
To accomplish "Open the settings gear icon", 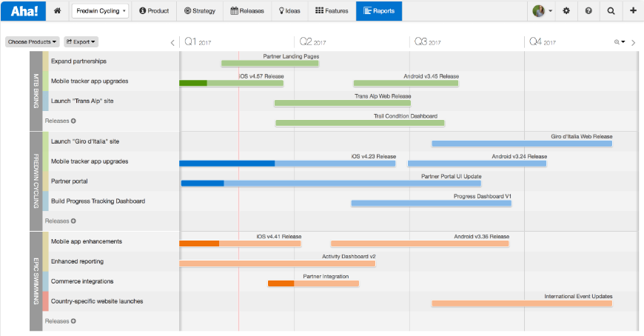I will click(x=566, y=11).
